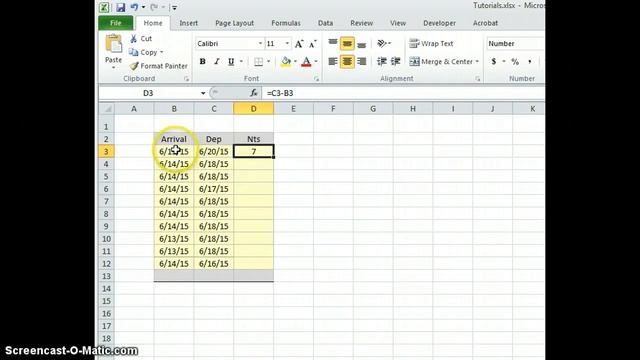Viewport: 640px width, 360px height.
Task: Expand Fill Color palette arrow
Action: [x=295, y=62]
